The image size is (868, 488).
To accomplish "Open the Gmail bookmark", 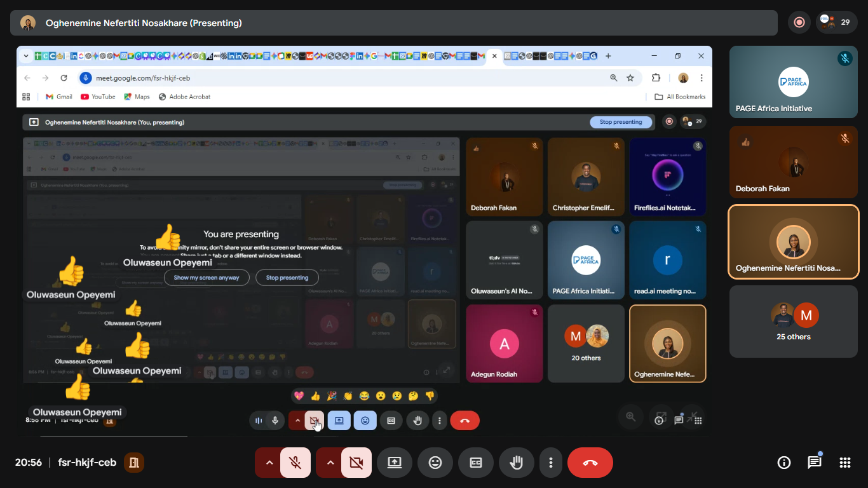I will (x=58, y=97).
